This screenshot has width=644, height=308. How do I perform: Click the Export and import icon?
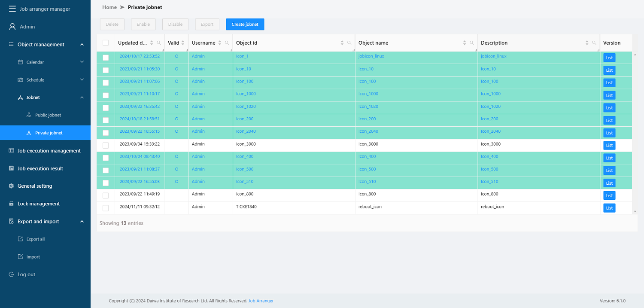pos(11,221)
